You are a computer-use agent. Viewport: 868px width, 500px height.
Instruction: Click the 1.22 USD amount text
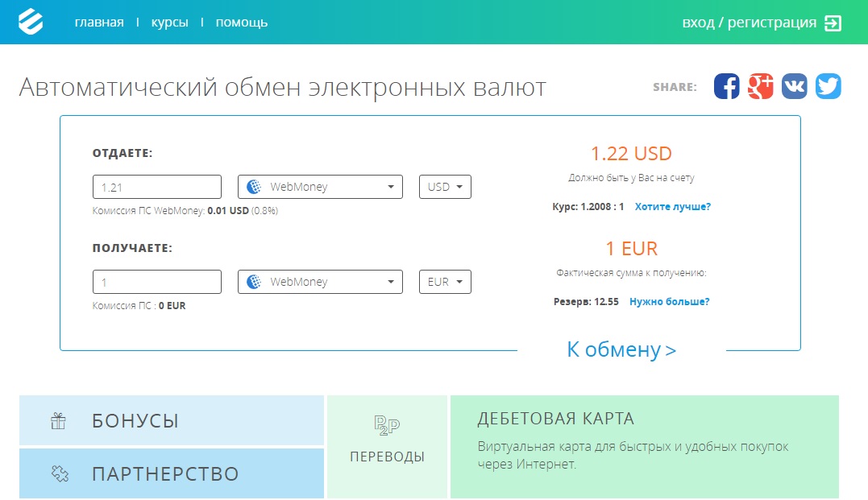631,153
